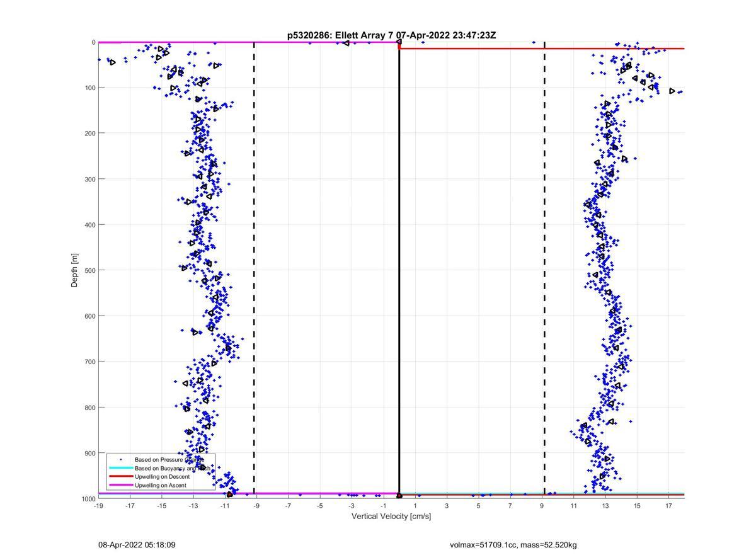Click the '-3' x-axis tick label
Viewport: 756px width, 560px height.
(352, 505)
